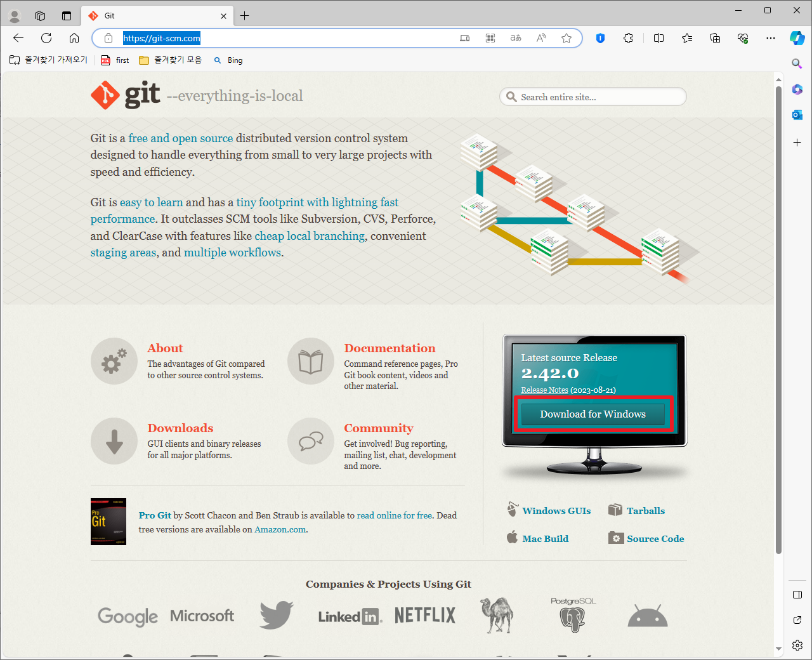Click sidebar search magnifier icon
The width and height of the screenshot is (812, 660).
pyautogui.click(x=797, y=63)
